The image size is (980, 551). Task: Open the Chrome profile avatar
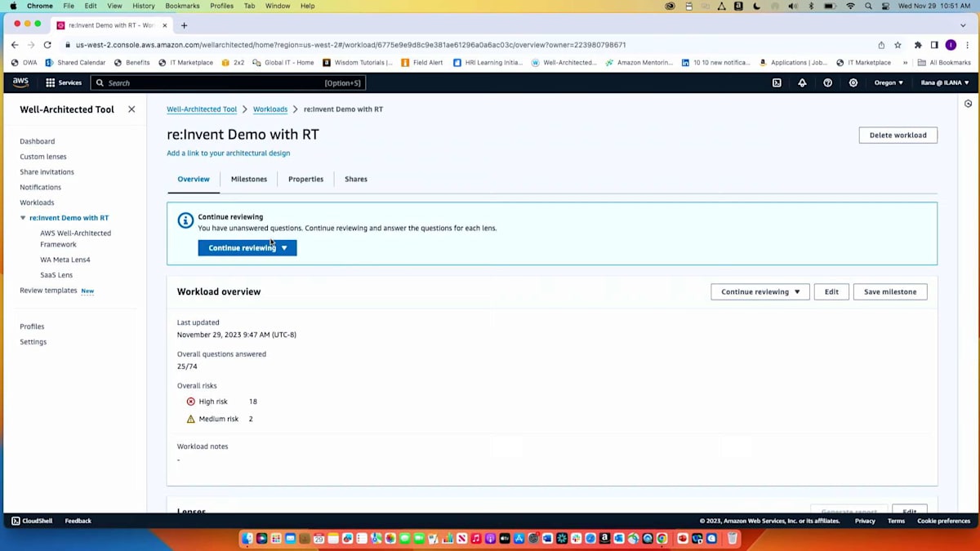pos(951,45)
